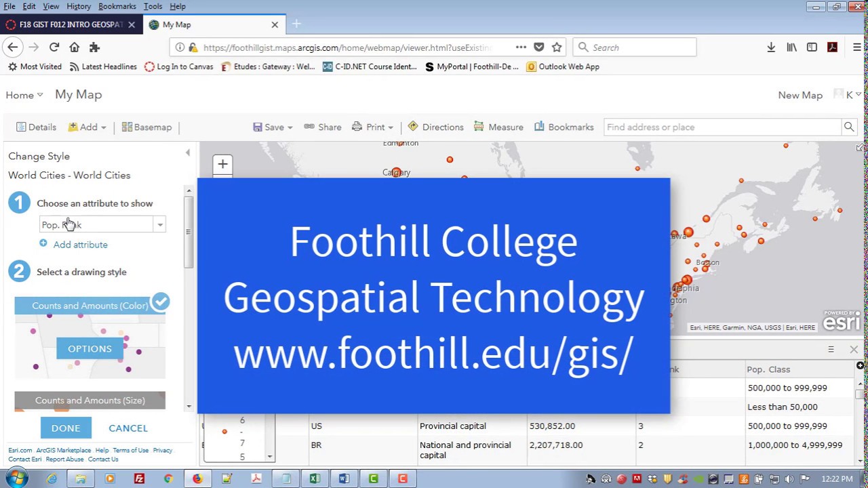Open Outlook Web App bookmark
Viewport: 868px width, 488px height.
coord(563,66)
